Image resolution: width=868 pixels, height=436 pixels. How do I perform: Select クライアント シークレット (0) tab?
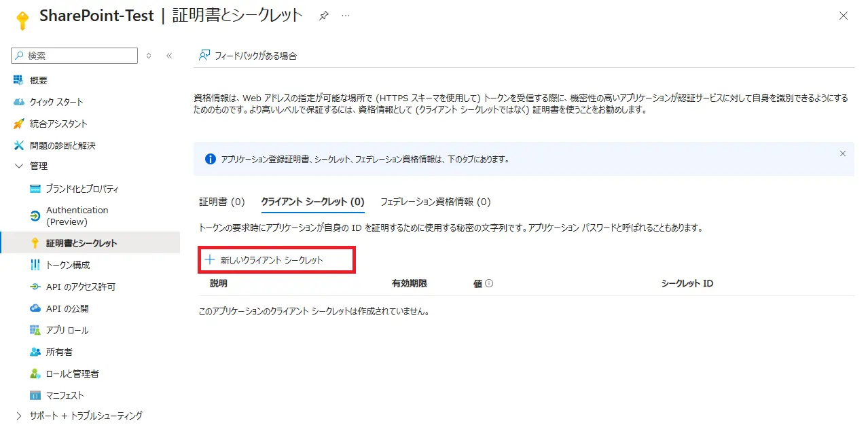click(x=313, y=202)
